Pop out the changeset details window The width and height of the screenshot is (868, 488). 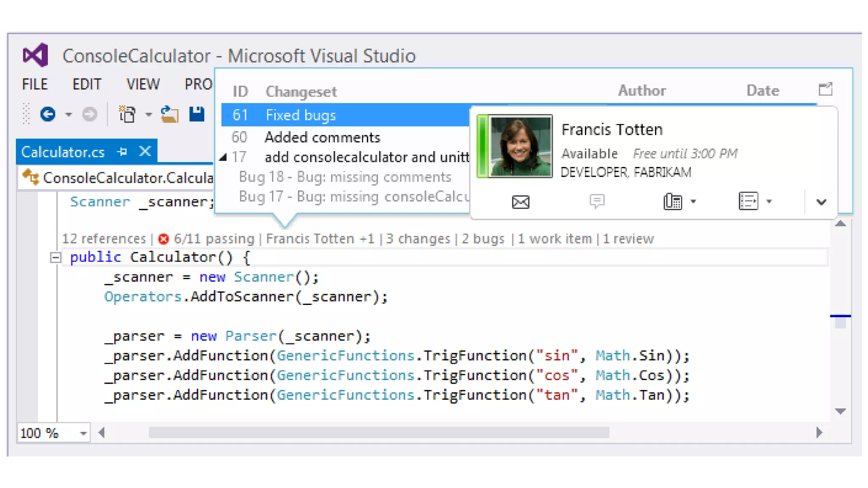(825, 89)
